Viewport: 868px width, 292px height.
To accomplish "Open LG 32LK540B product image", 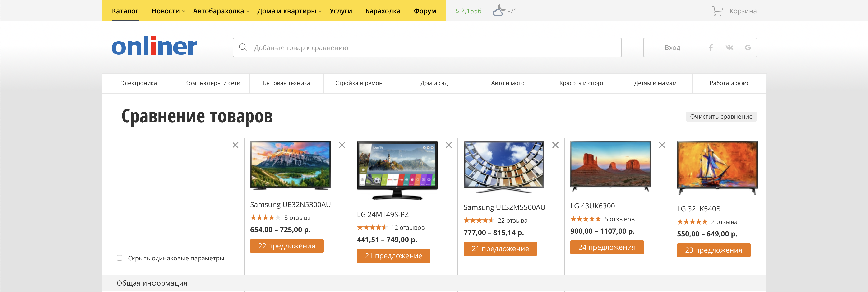I will tap(717, 168).
